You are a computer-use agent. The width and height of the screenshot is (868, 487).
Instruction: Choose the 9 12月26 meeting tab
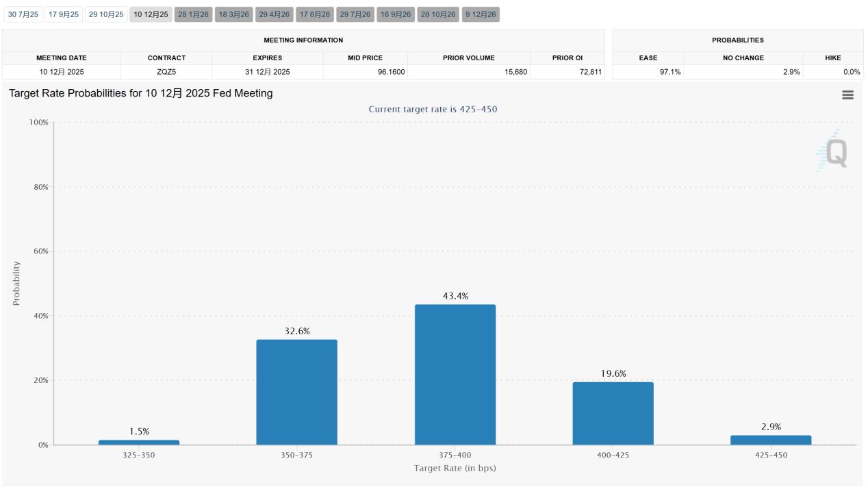[x=481, y=14]
